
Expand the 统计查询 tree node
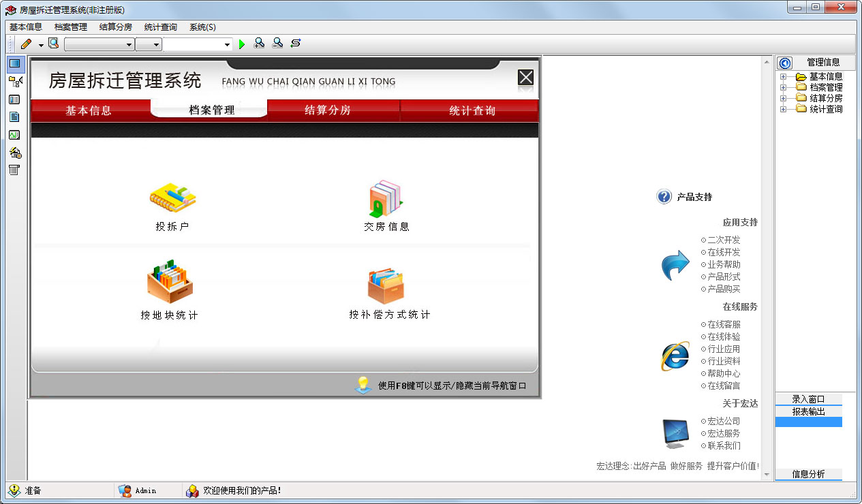pyautogui.click(x=784, y=110)
